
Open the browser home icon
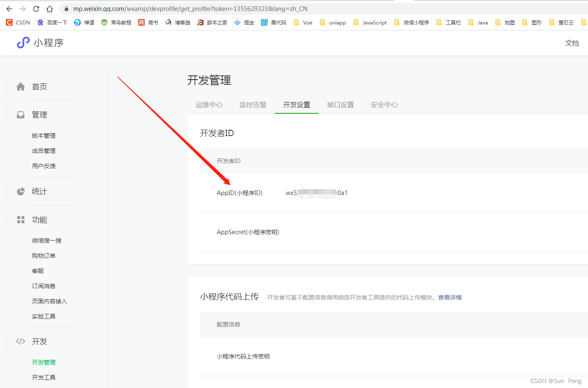click(50, 9)
